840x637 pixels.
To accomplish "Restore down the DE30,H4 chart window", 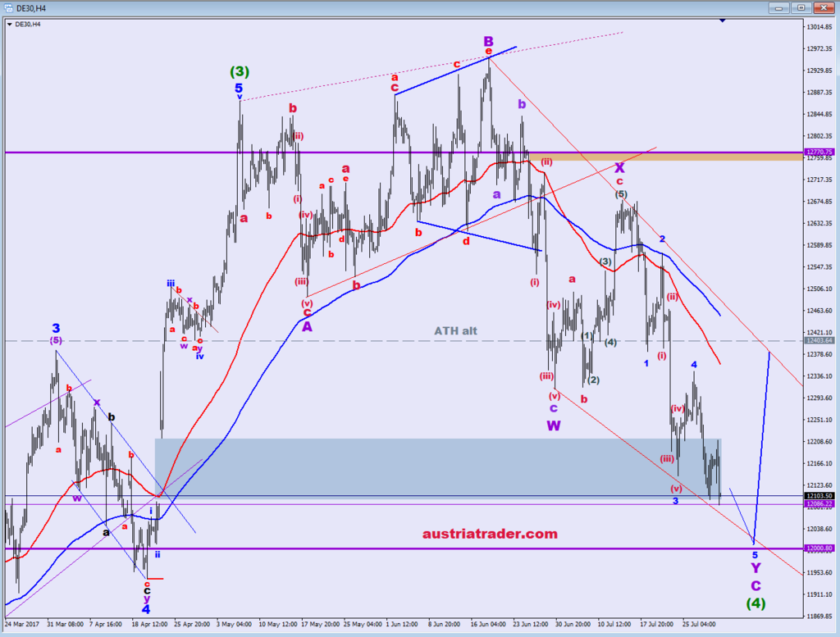I will click(801, 7).
